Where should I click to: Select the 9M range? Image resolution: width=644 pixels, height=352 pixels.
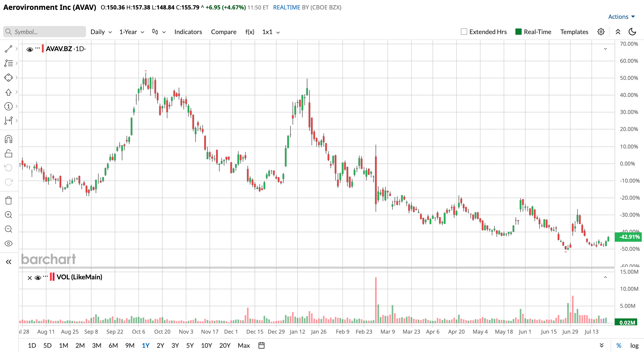click(130, 345)
